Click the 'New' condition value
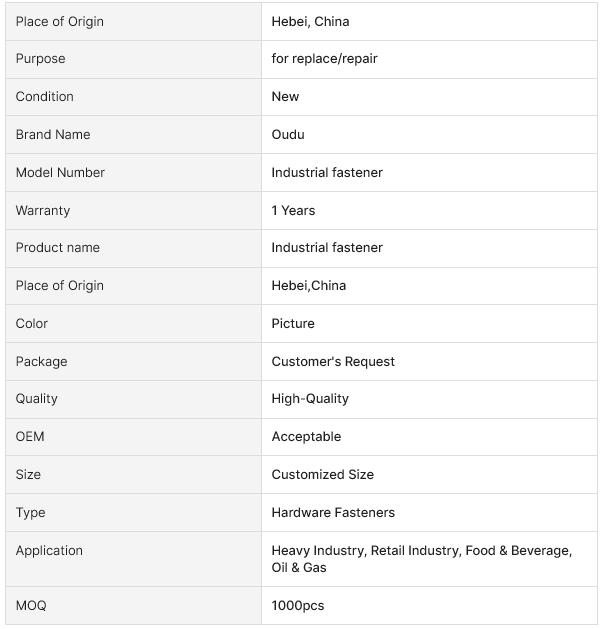The width and height of the screenshot is (604, 629). 285,97
